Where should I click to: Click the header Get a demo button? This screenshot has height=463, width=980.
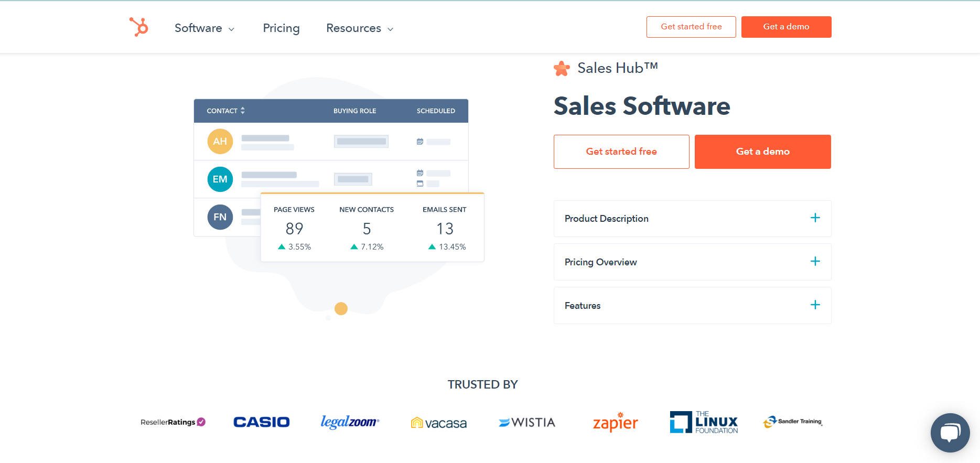[x=786, y=27]
